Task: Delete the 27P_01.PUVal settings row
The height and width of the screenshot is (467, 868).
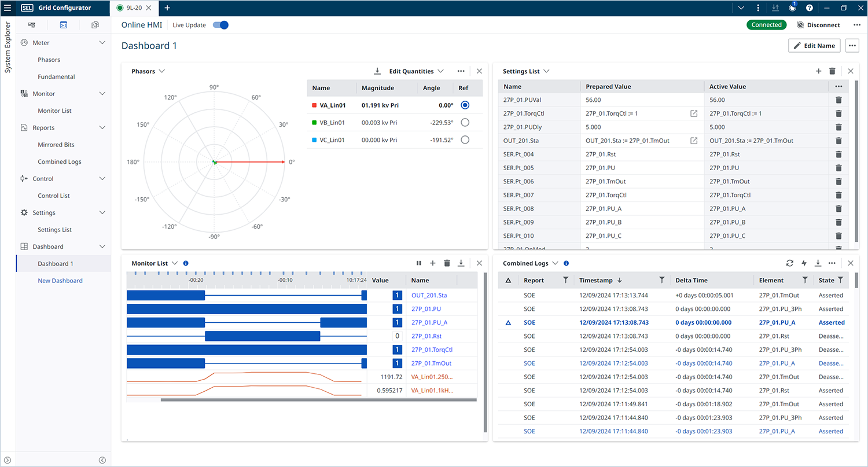Action: coord(838,100)
